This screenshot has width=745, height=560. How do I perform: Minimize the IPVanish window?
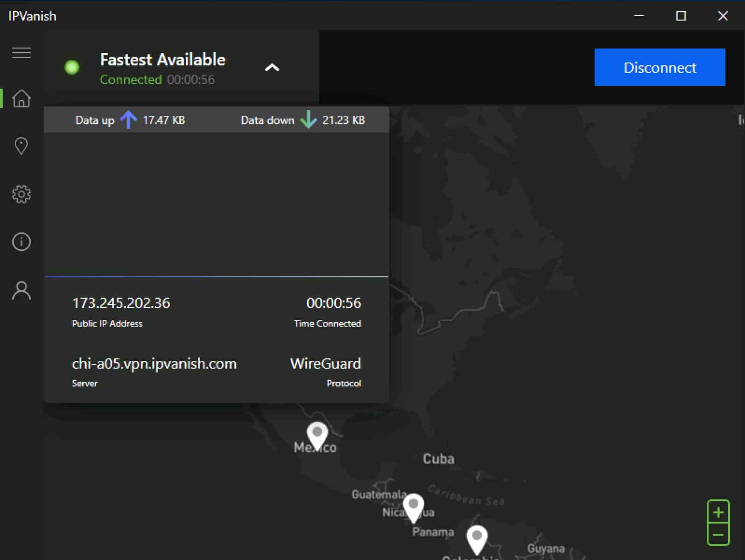[639, 16]
